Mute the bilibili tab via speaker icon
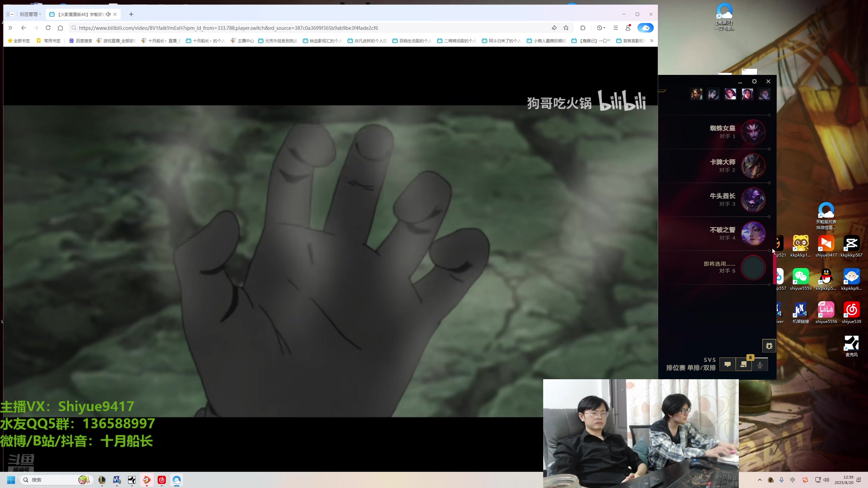The width and height of the screenshot is (868, 488). [x=108, y=14]
